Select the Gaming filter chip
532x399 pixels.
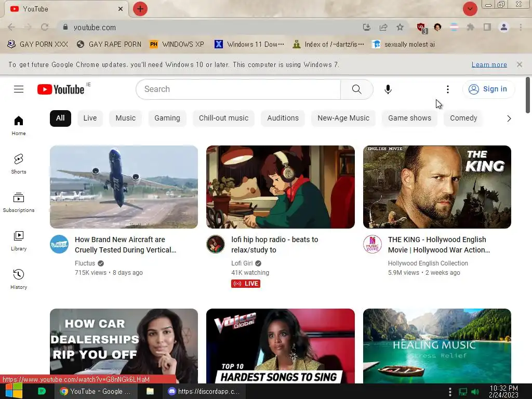pos(167,118)
